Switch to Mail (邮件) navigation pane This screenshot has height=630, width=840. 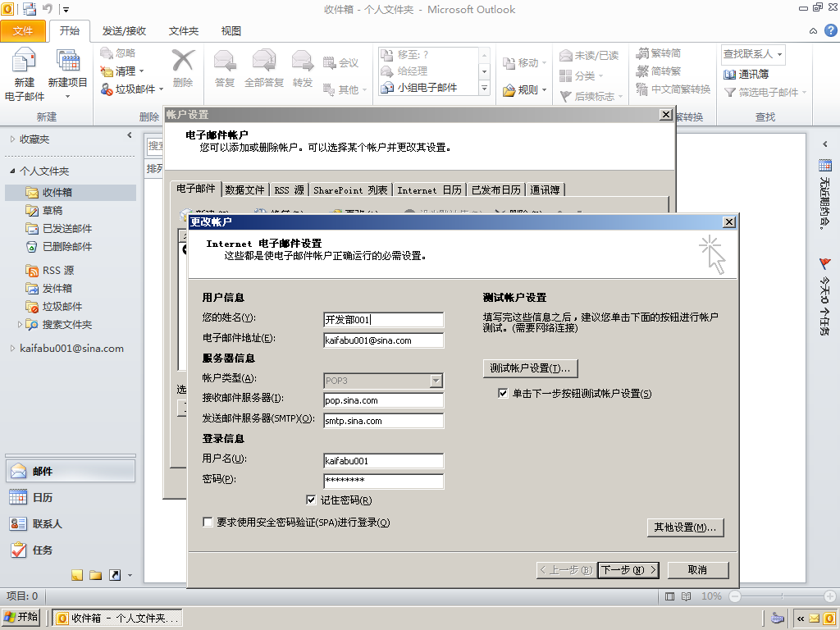(71, 472)
